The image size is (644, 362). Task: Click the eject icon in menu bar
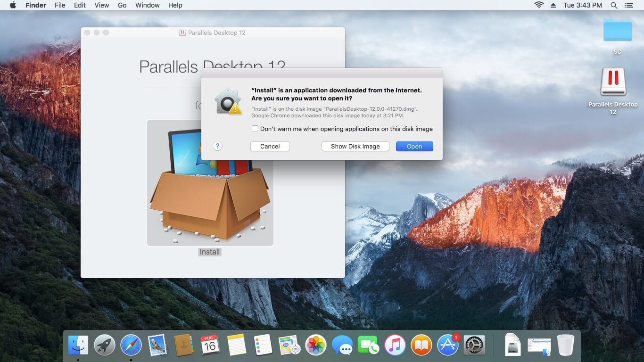(553, 5)
